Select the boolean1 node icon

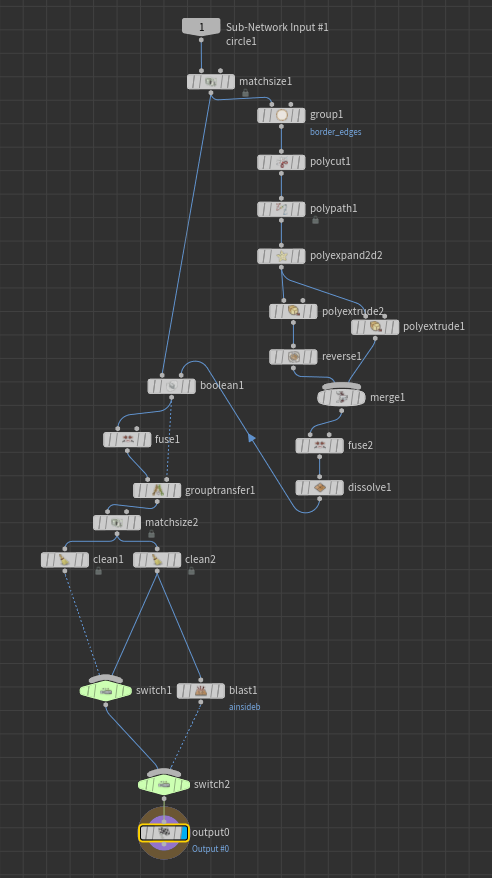(x=172, y=386)
